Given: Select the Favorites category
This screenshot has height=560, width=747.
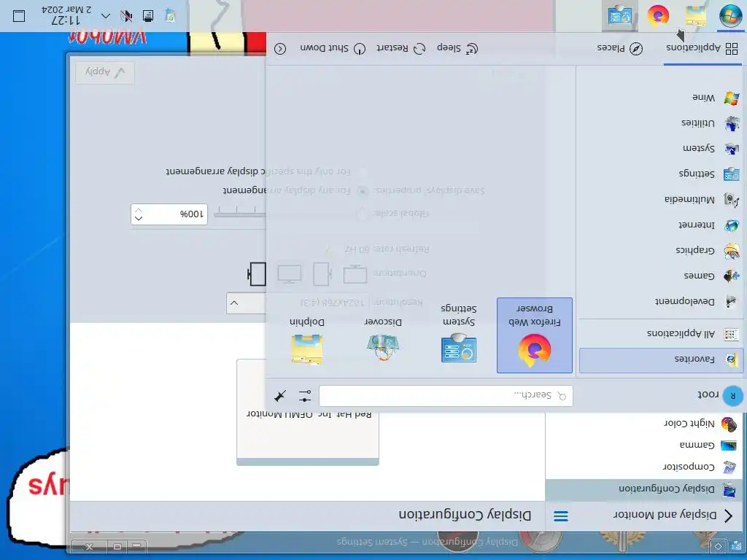Looking at the screenshot, I should tap(660, 359).
